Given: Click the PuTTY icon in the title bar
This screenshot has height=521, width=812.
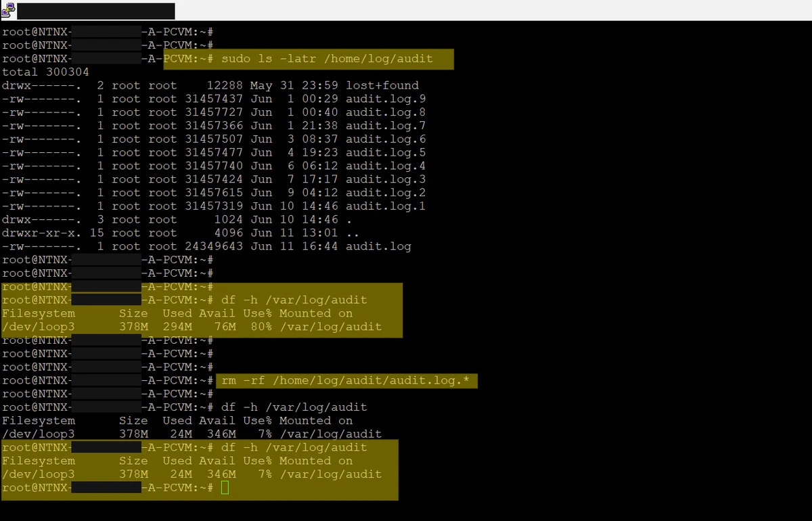Looking at the screenshot, I should pos(8,10).
